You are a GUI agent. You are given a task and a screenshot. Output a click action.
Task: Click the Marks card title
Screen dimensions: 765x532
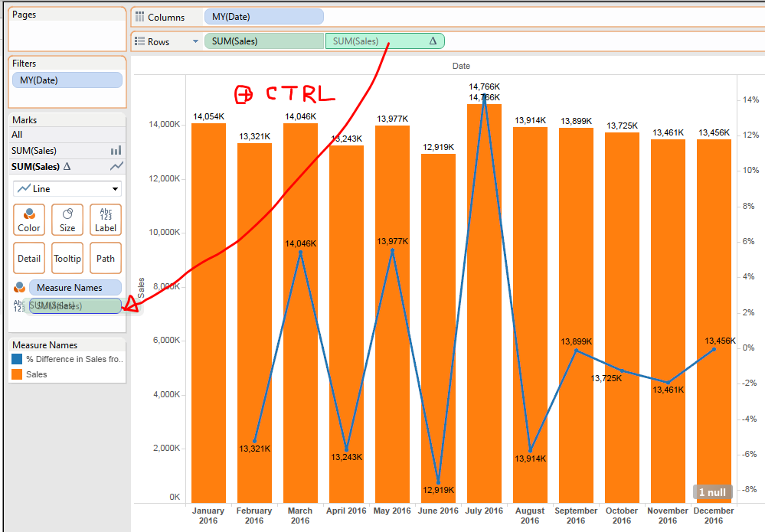point(25,120)
